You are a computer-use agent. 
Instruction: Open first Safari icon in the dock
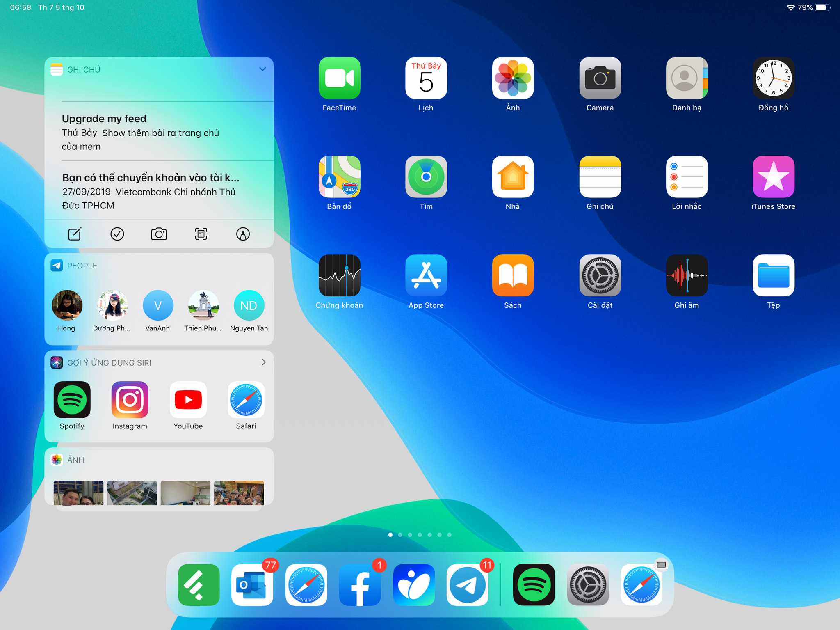[306, 584]
